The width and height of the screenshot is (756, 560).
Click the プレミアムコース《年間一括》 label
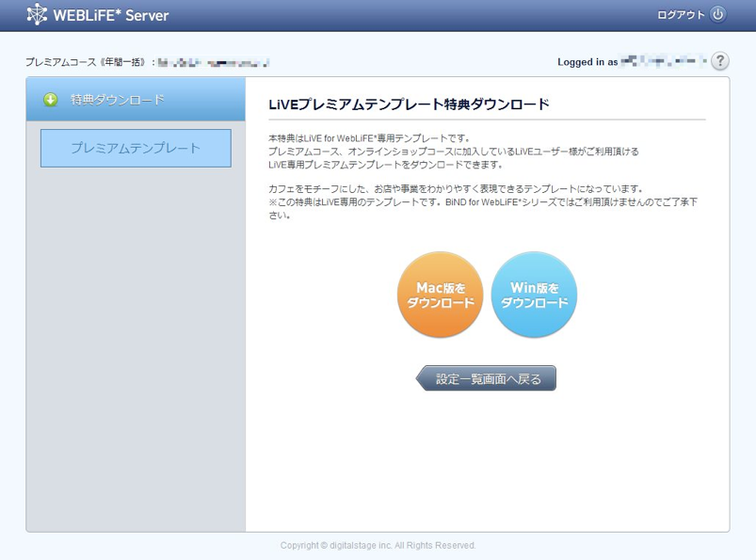[x=86, y=62]
